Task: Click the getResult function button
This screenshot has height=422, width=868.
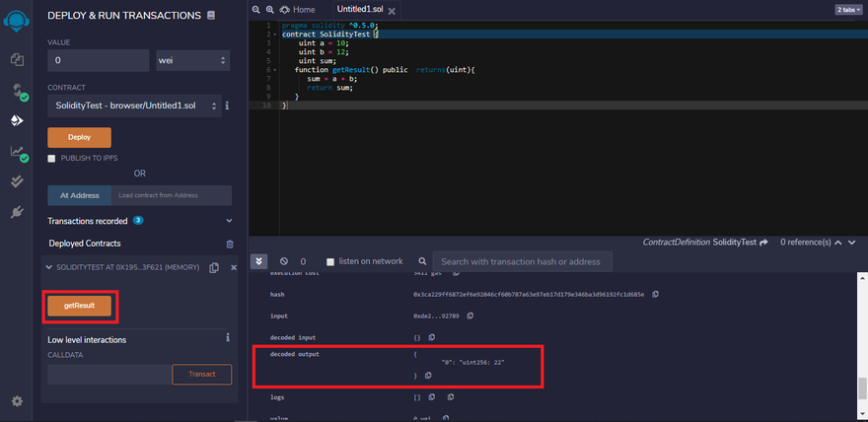Action: 79,306
